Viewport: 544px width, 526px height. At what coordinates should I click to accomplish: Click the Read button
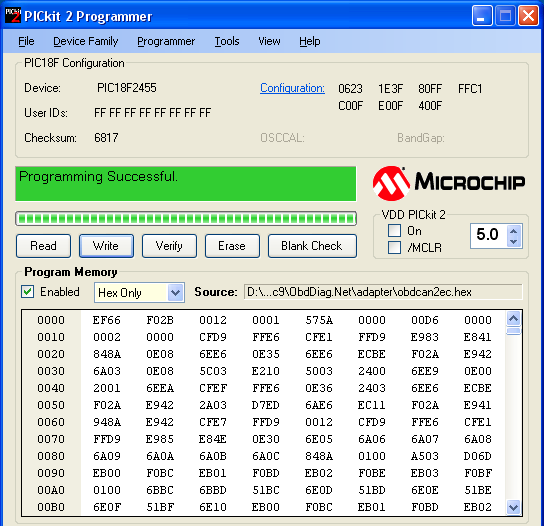(43, 246)
